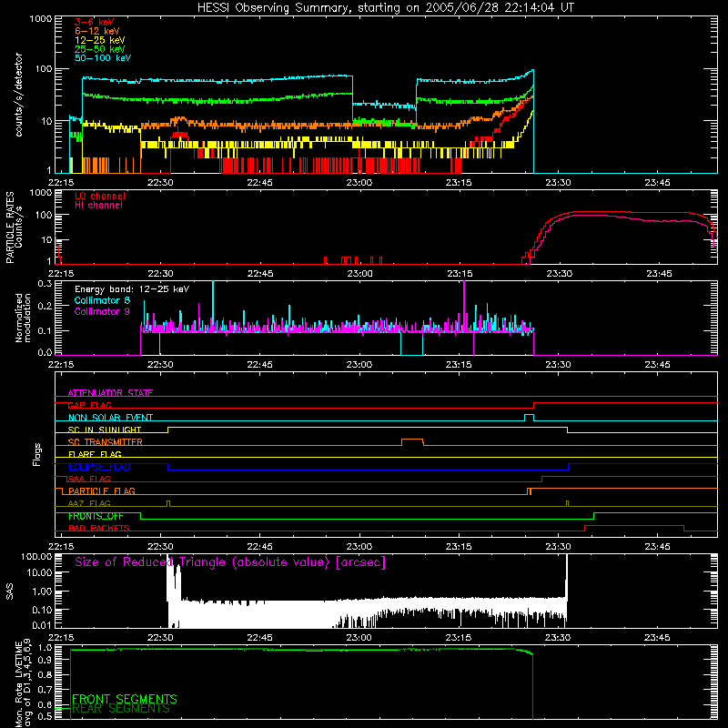Click the 'Flags' vertical axis label
Viewport: 728px width, 728px height.
[x=36, y=454]
